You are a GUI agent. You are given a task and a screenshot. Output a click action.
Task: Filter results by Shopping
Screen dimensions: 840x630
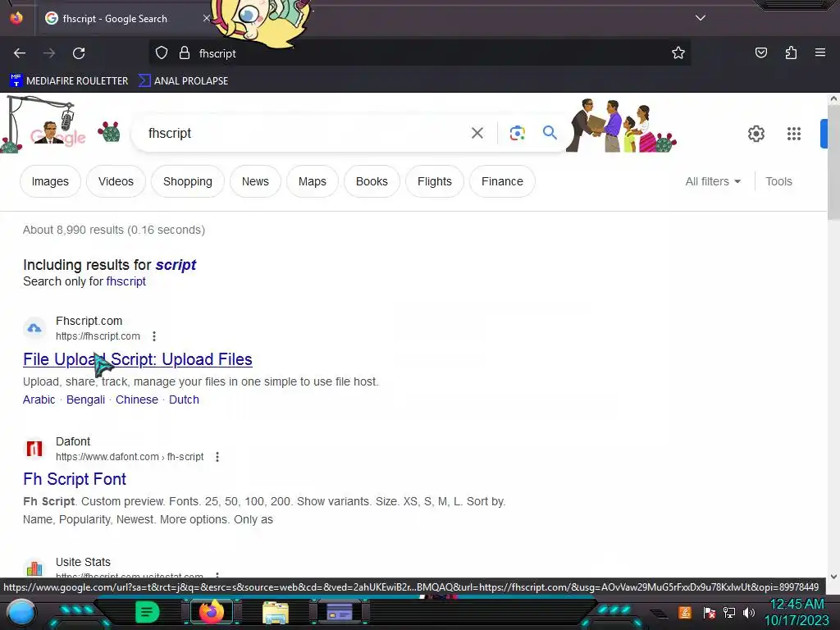188,181
